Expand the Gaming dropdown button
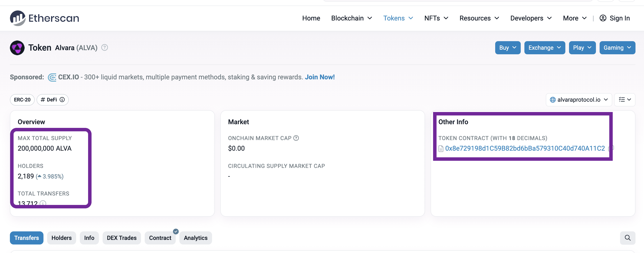The width and height of the screenshot is (644, 253). click(x=617, y=48)
